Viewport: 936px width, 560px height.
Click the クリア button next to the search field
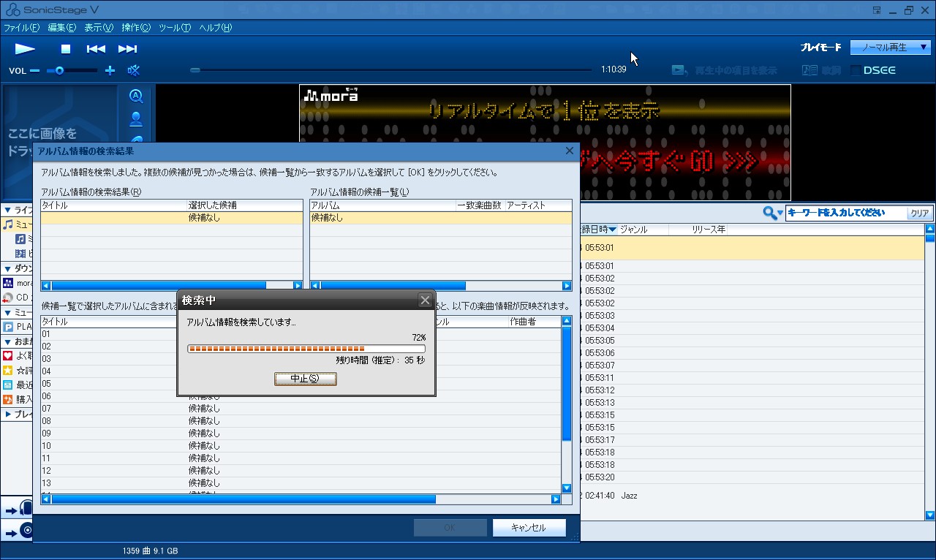pyautogui.click(x=919, y=213)
